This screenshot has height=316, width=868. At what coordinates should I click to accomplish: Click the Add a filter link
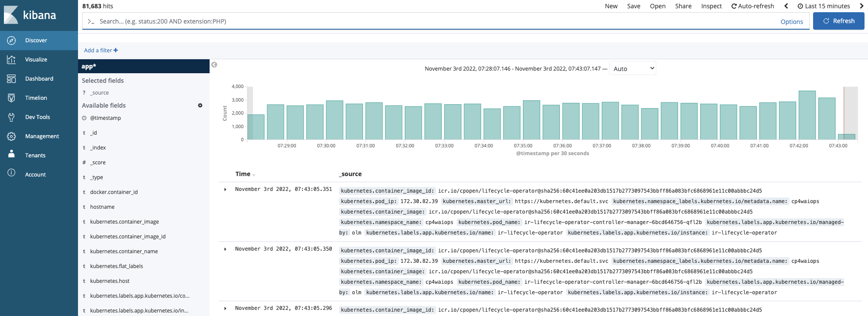pos(101,51)
